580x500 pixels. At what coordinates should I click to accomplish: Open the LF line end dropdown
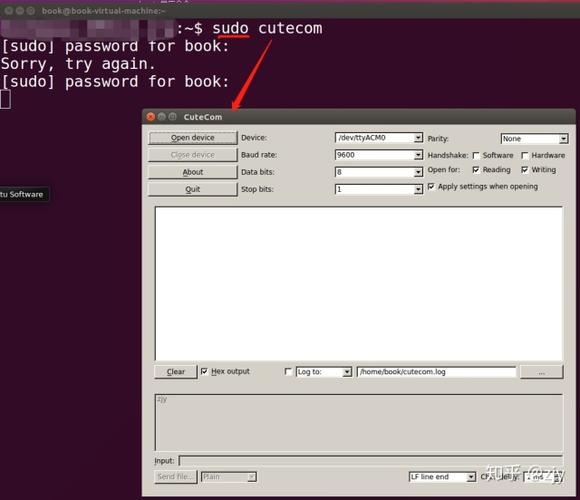pos(442,477)
